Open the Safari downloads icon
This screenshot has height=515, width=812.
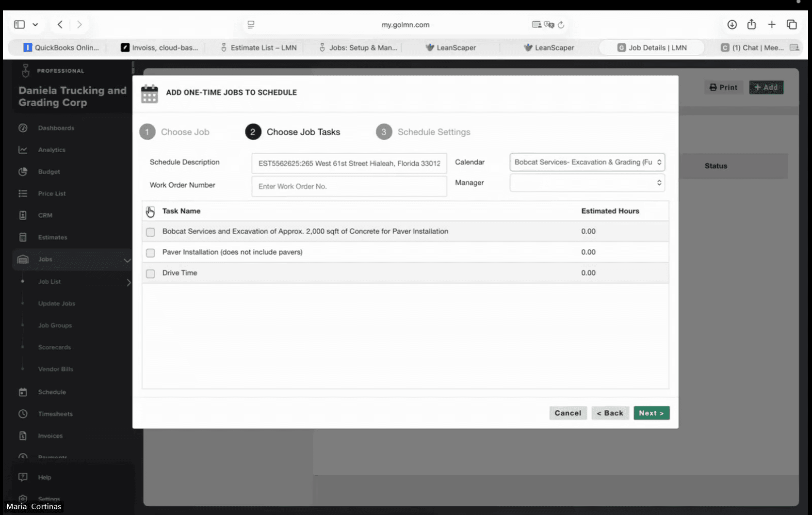732,24
